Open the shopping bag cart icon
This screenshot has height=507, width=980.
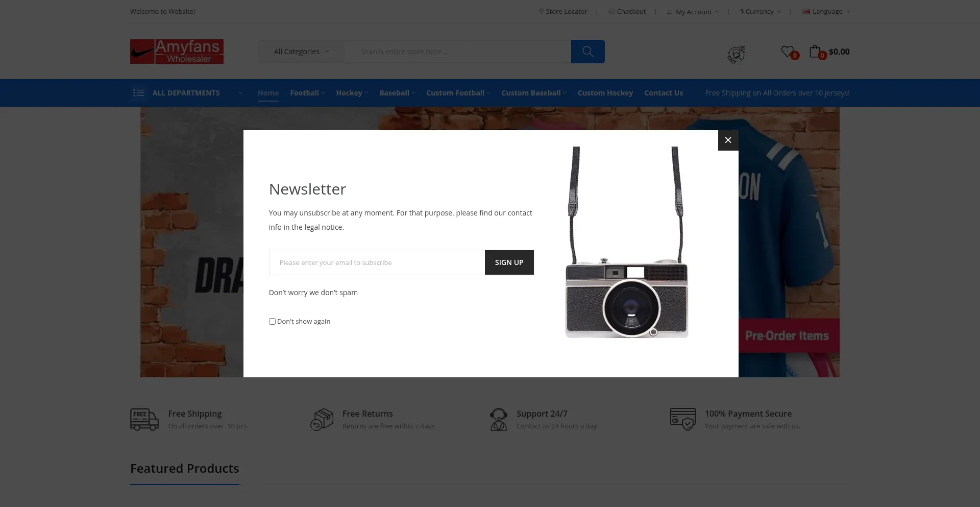pyautogui.click(x=815, y=51)
